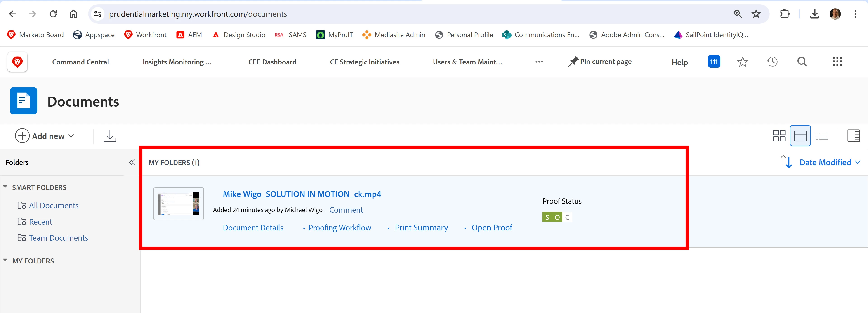Open the CEE Dashboard tab
The width and height of the screenshot is (868, 313).
272,62
